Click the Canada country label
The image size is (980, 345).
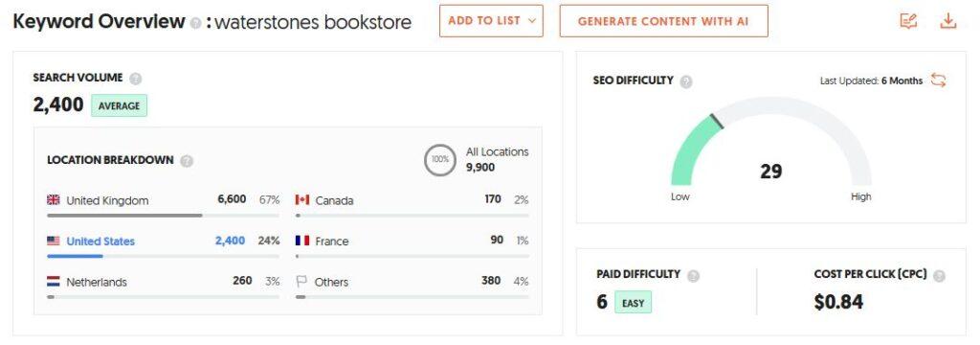[334, 201]
